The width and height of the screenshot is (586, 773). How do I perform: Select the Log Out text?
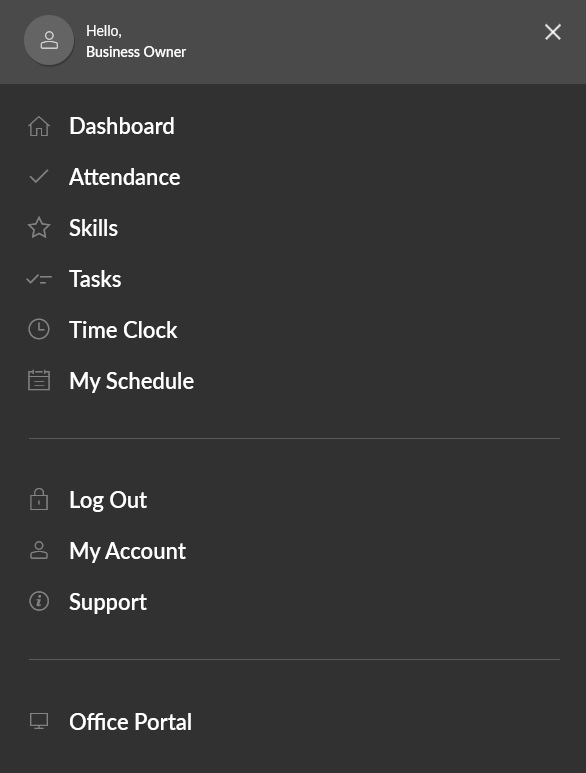tap(108, 500)
